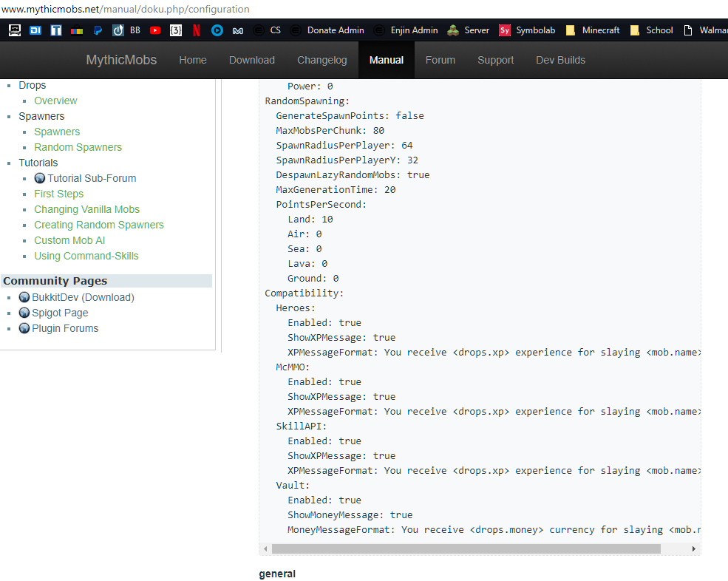Click the 'MaxMobsPerChunk: 80' line

coord(330,131)
